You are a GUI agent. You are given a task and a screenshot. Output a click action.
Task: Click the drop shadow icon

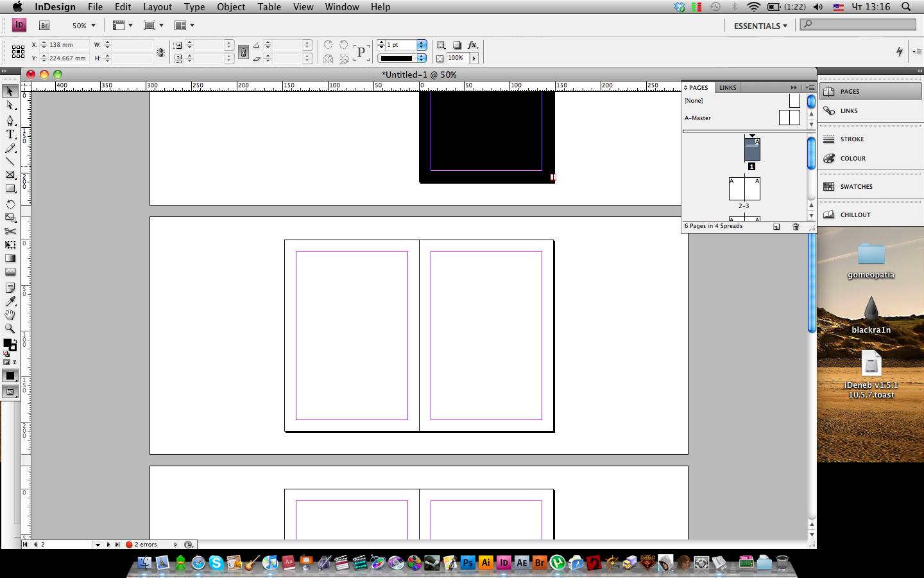pos(457,45)
